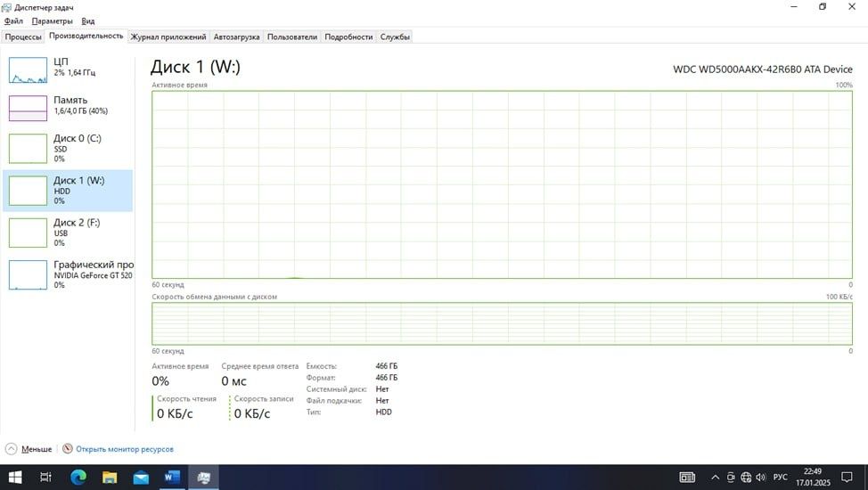Image resolution: width=868 pixels, height=490 pixels.
Task: Open the clock showing 22:49
Action: pos(813,478)
